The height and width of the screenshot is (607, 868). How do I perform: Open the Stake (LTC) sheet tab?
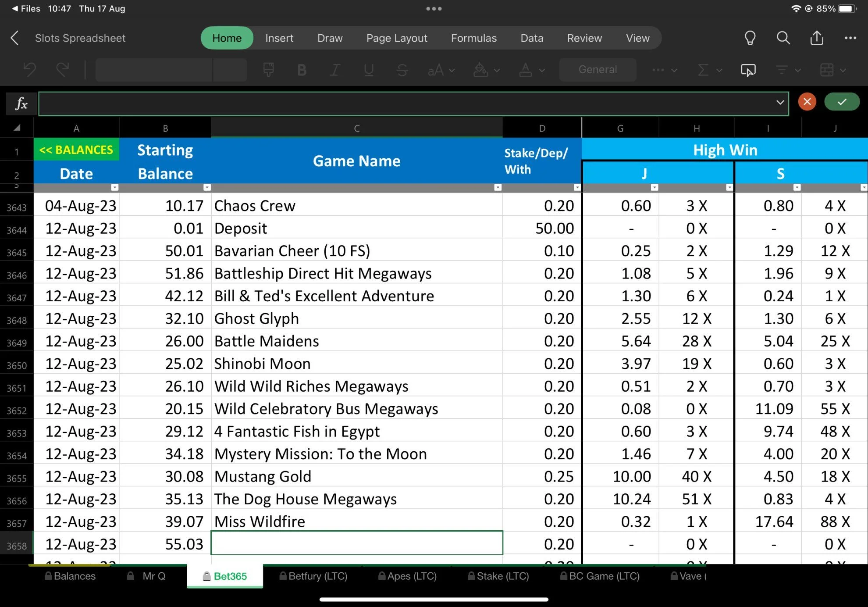pos(498,576)
